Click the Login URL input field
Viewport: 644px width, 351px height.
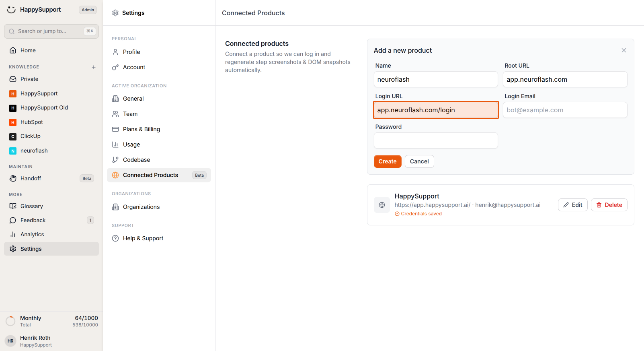click(x=436, y=110)
